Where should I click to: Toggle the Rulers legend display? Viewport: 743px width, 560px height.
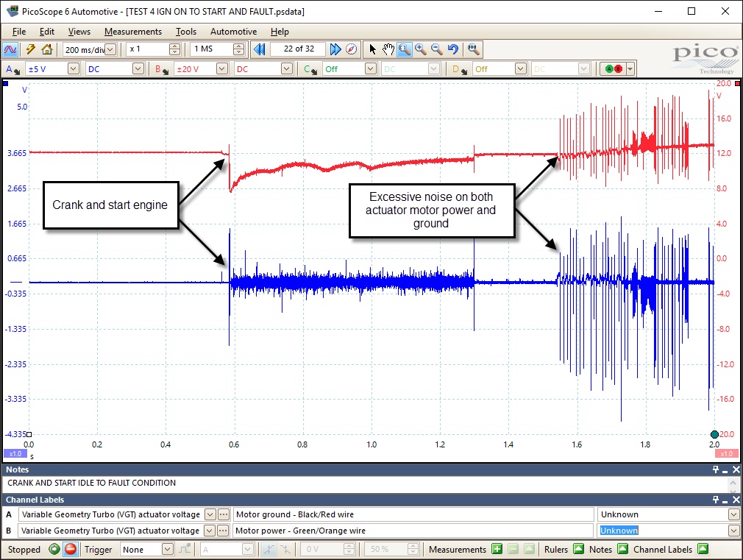point(578,549)
